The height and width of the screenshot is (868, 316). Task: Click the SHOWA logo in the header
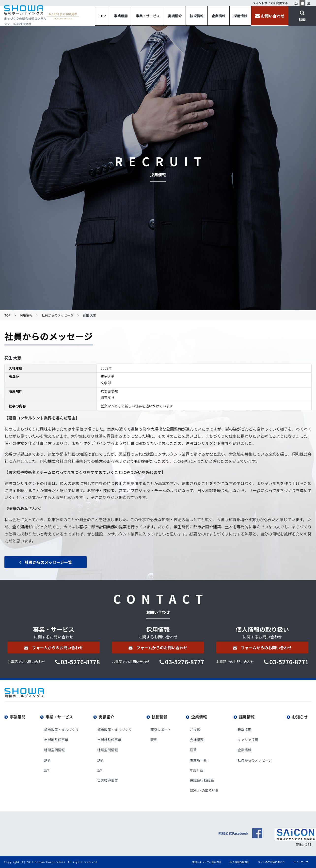pos(24,10)
